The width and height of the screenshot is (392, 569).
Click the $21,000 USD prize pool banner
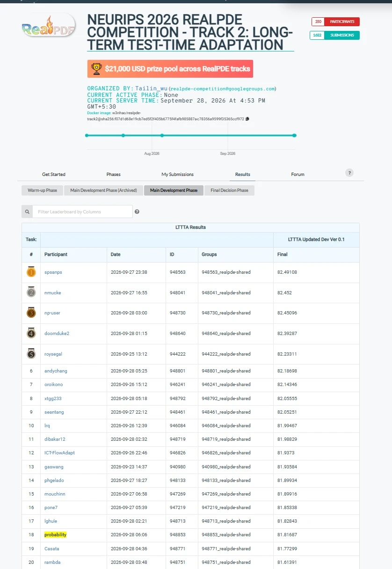pos(170,69)
